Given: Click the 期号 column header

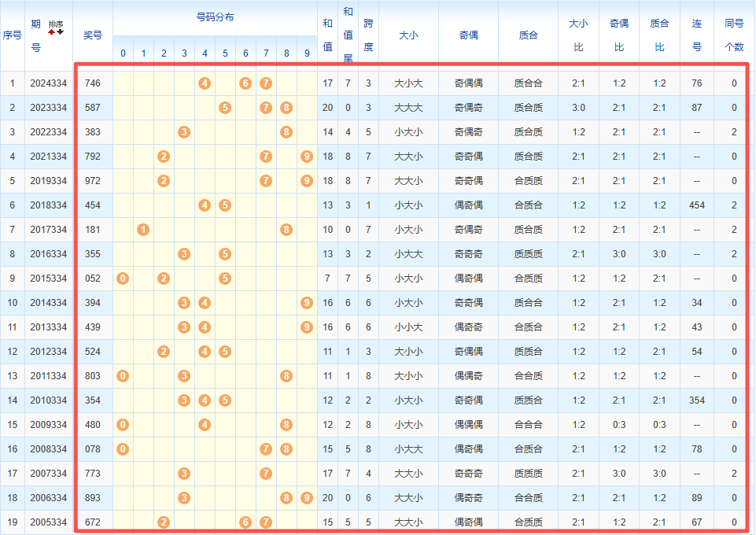Looking at the screenshot, I should [x=36, y=35].
